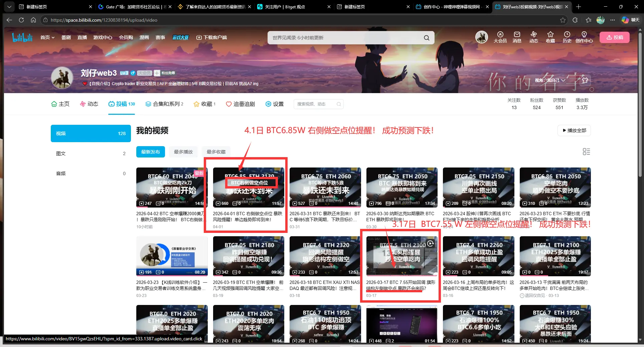Open the 主页 tab of the space

click(60, 104)
